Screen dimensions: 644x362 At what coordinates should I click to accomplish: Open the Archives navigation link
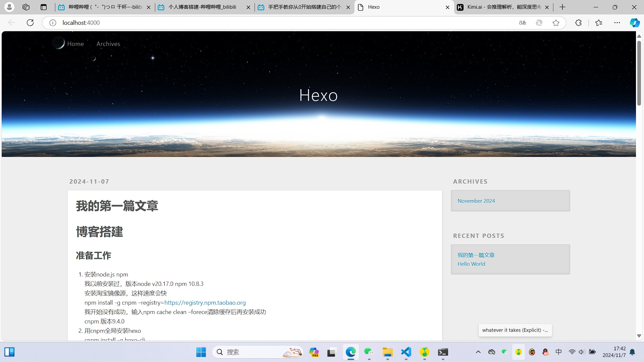[x=108, y=44]
